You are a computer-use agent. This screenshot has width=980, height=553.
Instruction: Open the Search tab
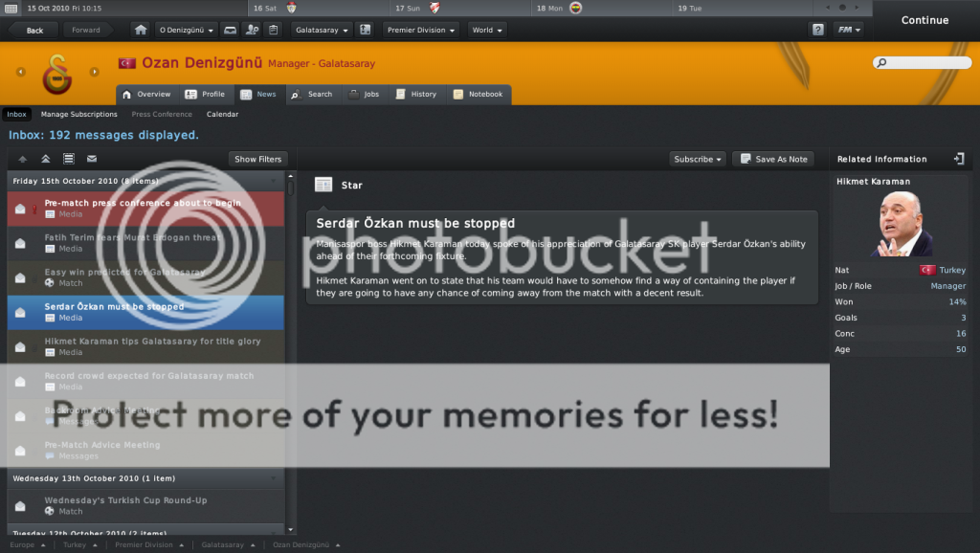pos(311,95)
